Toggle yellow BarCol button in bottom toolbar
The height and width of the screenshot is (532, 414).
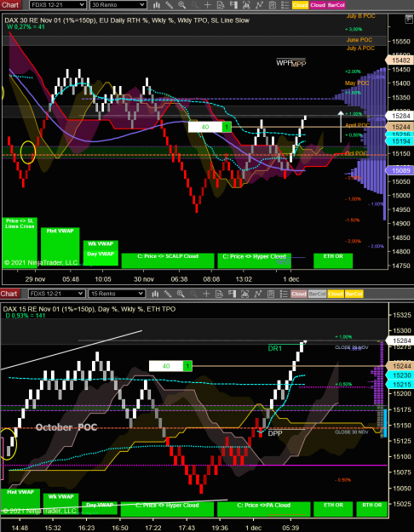[x=354, y=294]
